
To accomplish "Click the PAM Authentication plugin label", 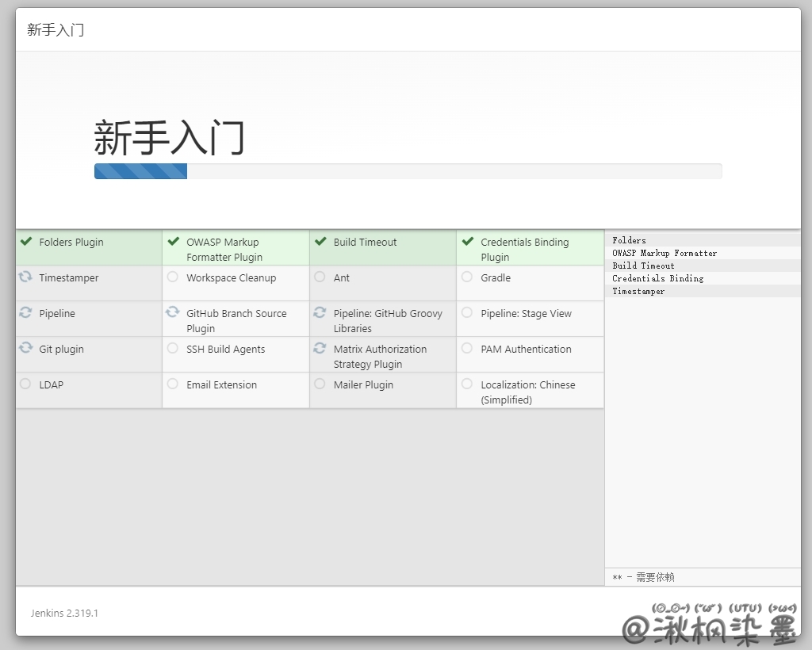I will coord(526,349).
